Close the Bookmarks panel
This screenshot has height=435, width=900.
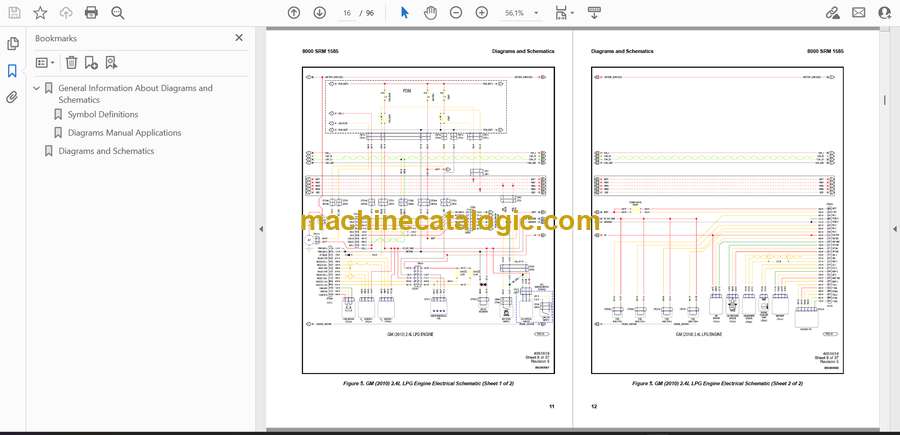(239, 38)
